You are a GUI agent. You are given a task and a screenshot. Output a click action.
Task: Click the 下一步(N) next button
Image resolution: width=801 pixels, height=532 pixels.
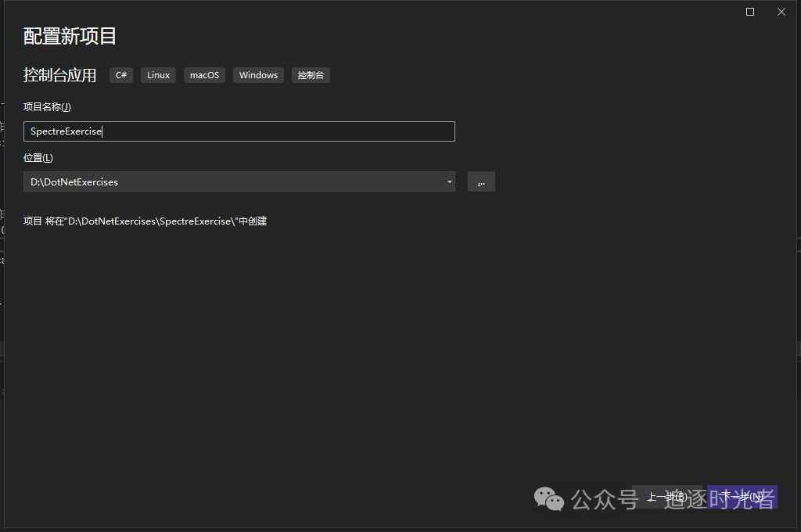click(740, 496)
